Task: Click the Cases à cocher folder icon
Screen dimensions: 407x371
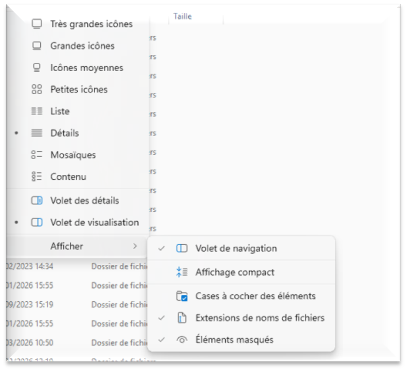Action: coord(182,296)
